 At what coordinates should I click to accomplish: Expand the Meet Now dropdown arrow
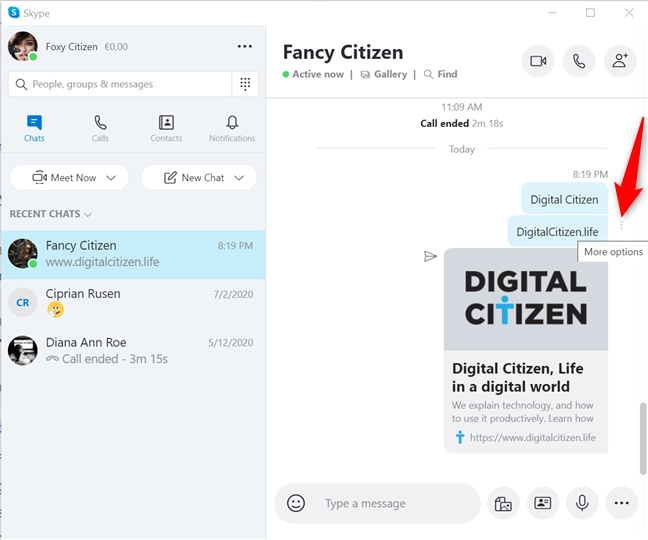coord(111,178)
